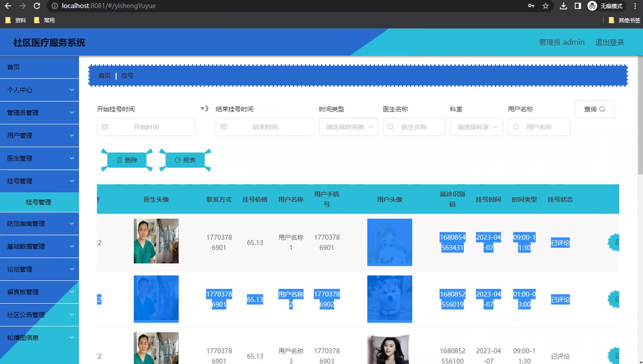
Task: Click the search icon in 医生名称 field
Action: tap(391, 127)
